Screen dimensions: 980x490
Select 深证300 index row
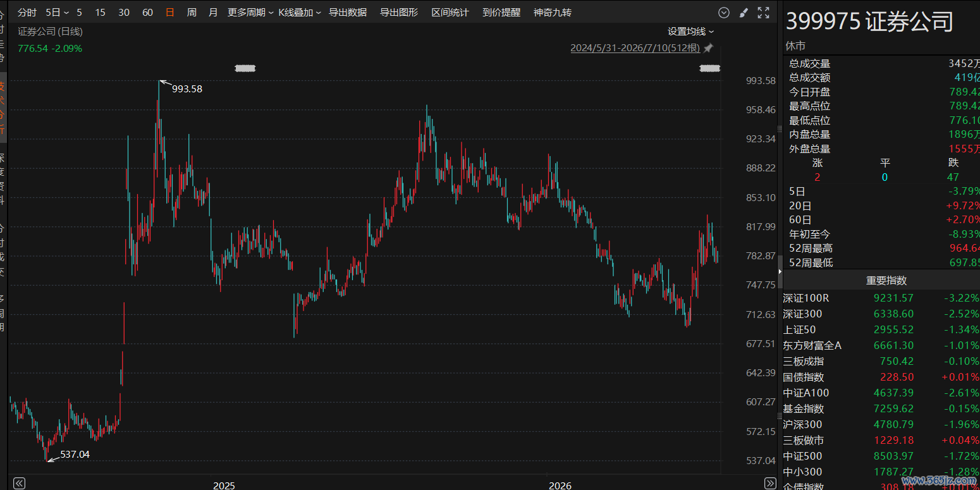(881, 314)
